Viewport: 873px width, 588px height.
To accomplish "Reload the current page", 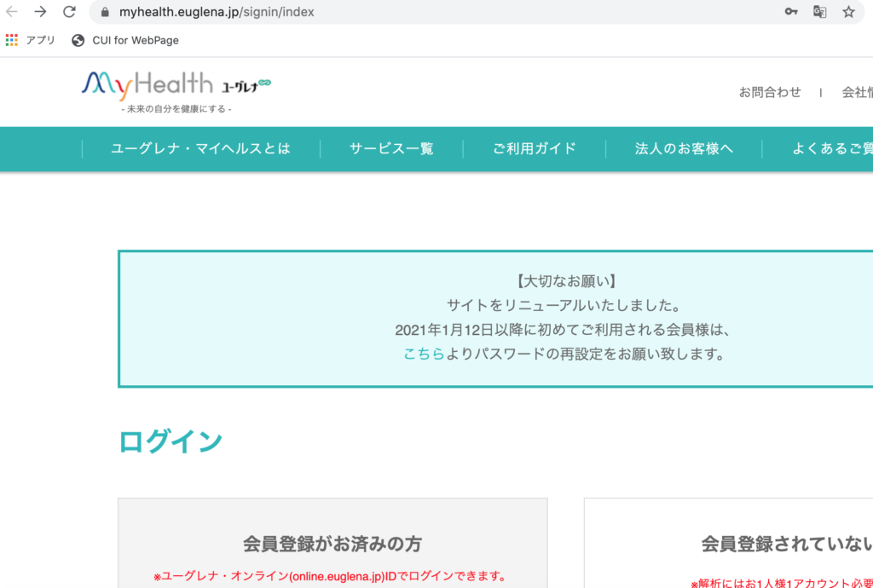I will (69, 12).
